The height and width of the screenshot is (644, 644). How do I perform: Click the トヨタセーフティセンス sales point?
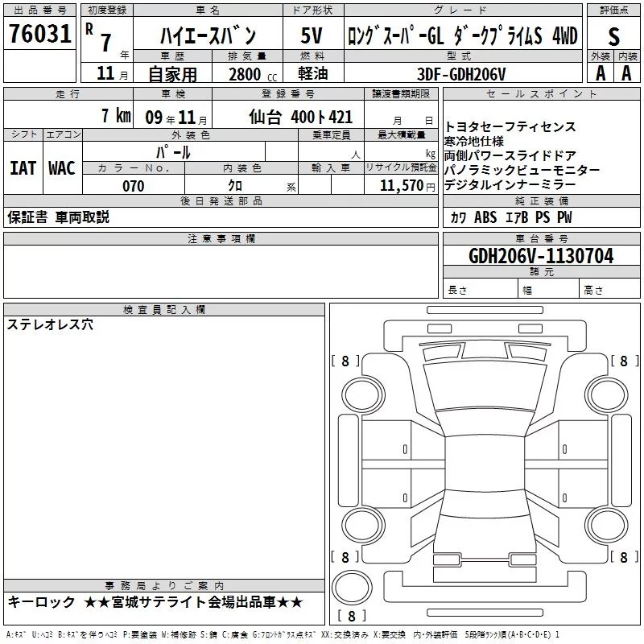point(510,127)
